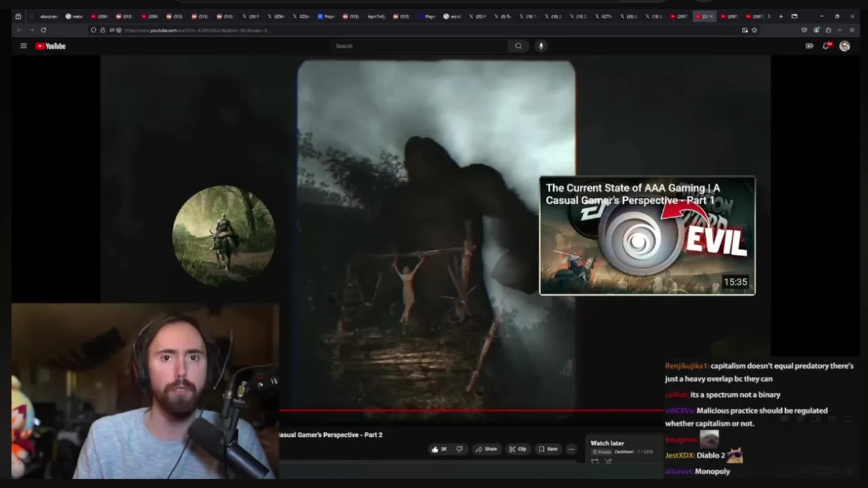This screenshot has width=868, height=488.
Task: Go back with the browser back arrow
Action: point(19,30)
